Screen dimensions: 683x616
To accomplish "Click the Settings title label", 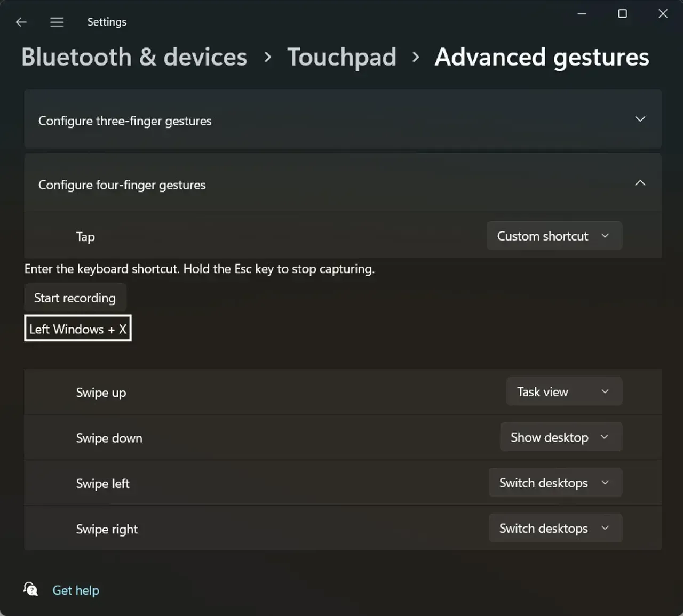I will click(x=106, y=22).
